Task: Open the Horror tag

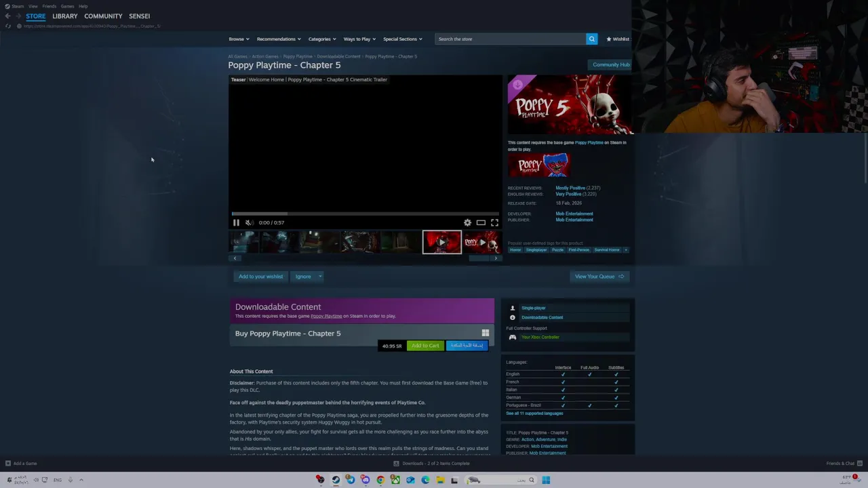Action: coord(515,250)
